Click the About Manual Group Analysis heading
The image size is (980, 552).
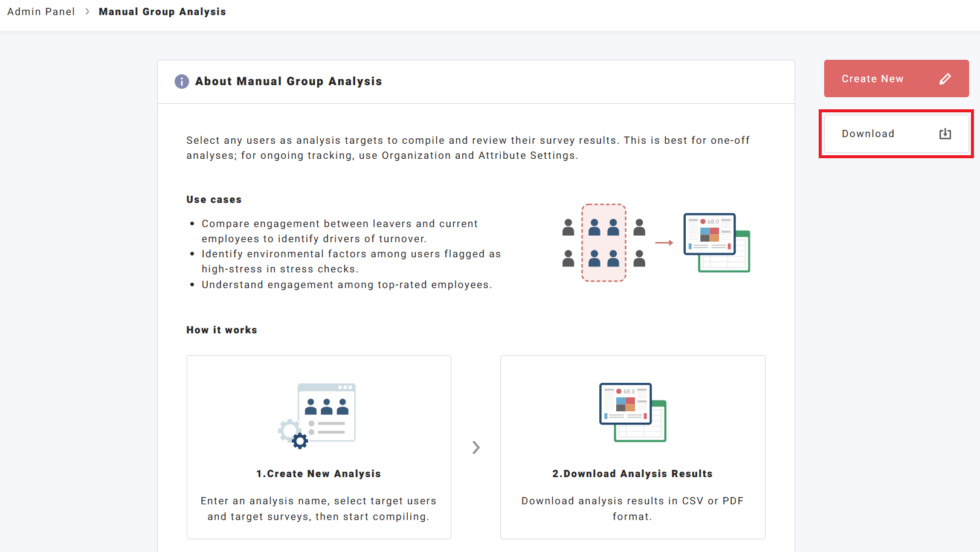coord(288,82)
